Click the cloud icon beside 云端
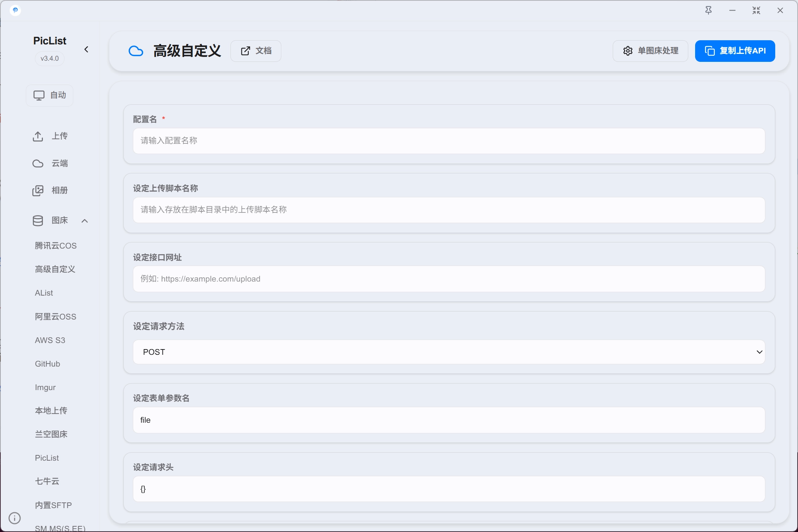Screen dimensions: 798x532 pyautogui.click(x=38, y=164)
